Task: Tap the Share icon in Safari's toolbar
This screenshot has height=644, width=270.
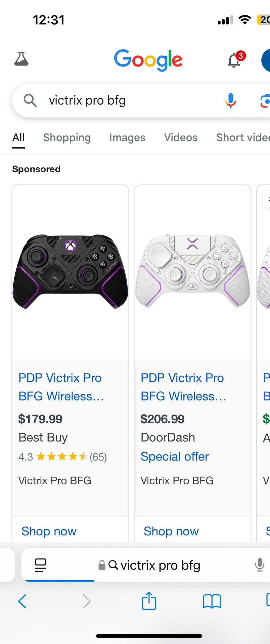Action: [149, 601]
